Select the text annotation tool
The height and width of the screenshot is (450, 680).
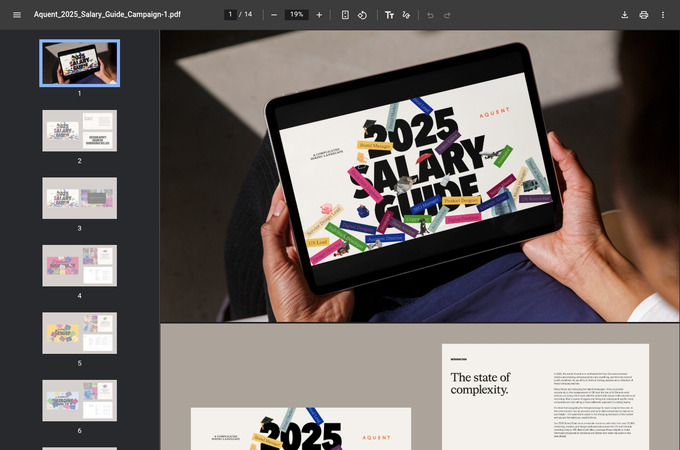(x=389, y=15)
